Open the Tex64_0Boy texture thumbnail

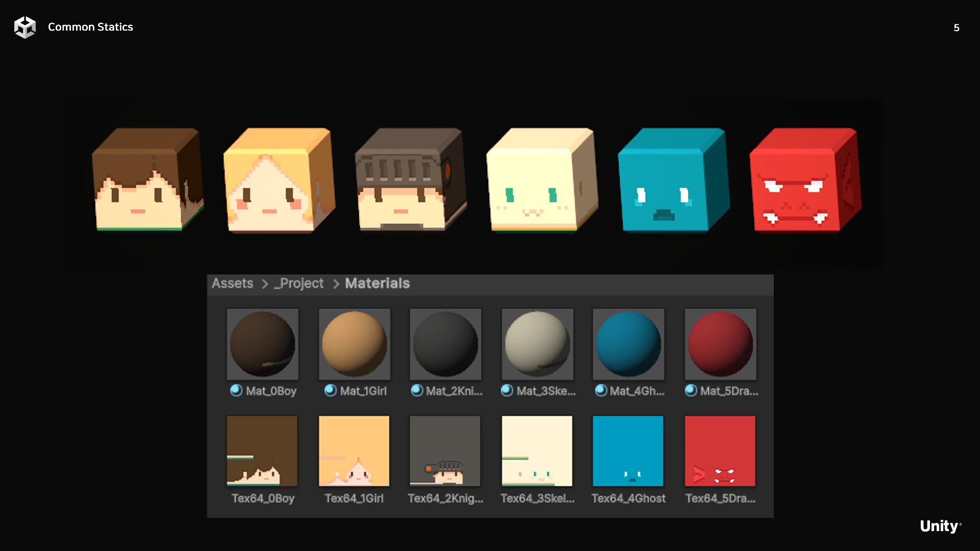pos(262,451)
